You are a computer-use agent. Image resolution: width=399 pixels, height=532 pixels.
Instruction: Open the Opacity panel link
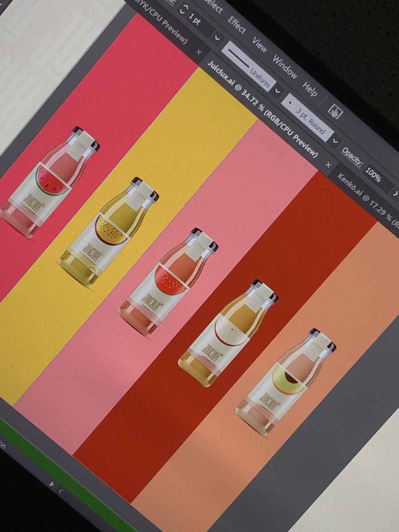[x=352, y=156]
